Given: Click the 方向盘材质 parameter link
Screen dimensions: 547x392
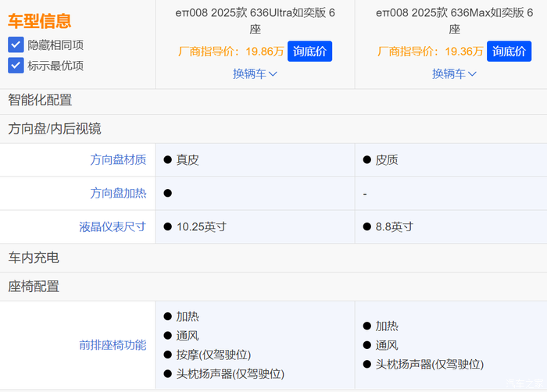Looking at the screenshot, I should coord(118,159).
